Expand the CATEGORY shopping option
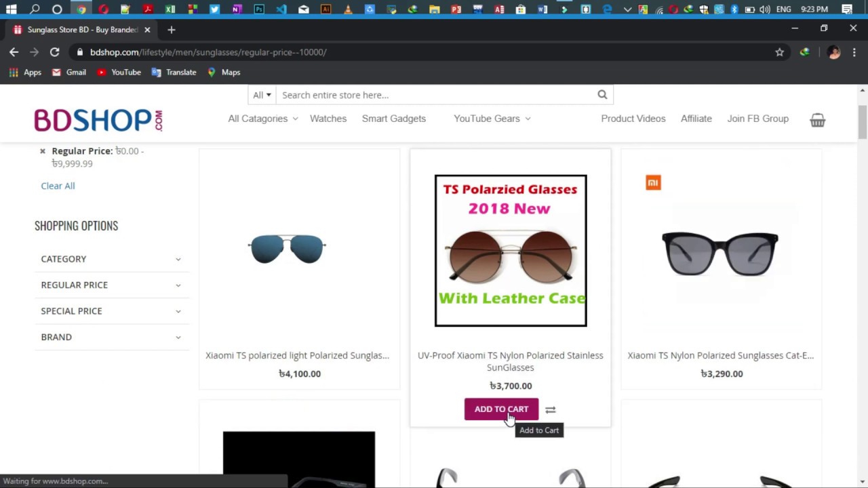Screen dimensions: 868x488 (111, 259)
